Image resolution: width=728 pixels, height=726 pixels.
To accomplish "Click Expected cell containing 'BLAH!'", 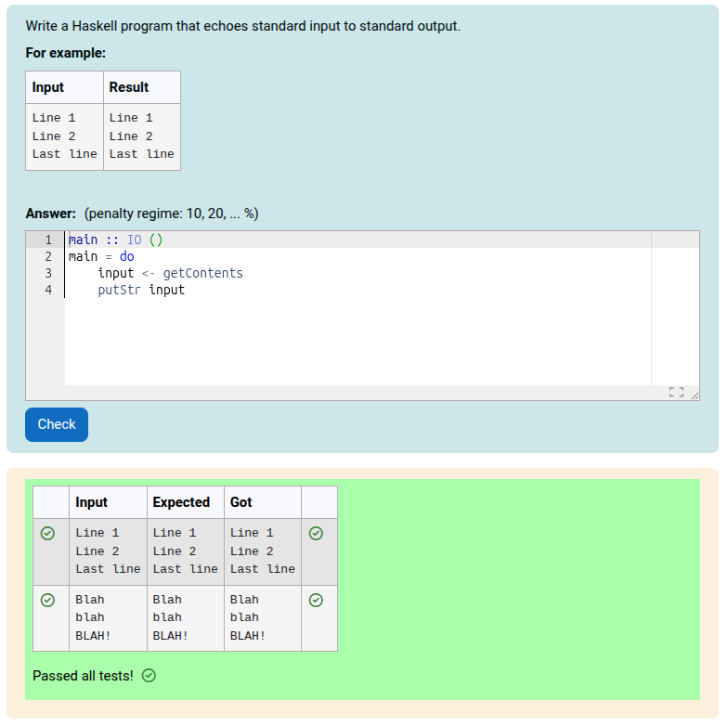I will click(x=186, y=618).
